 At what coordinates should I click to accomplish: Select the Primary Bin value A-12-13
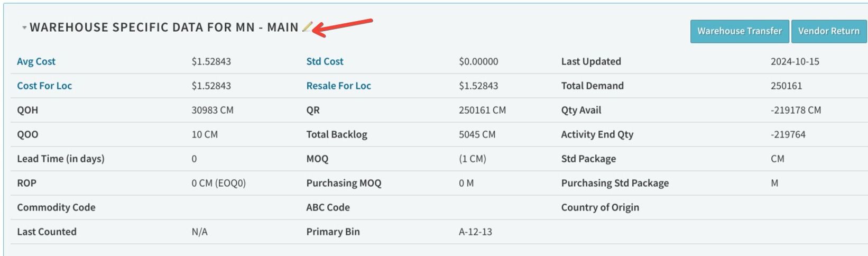[475, 232]
